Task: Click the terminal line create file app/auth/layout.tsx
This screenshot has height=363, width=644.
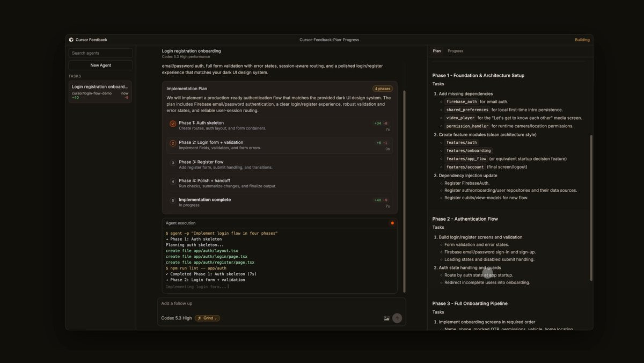Action: coord(202,251)
